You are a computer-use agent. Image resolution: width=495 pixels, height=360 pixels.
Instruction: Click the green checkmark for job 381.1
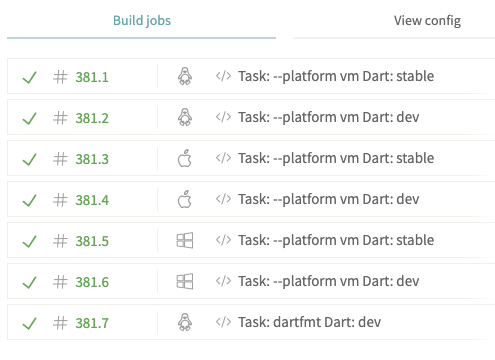pyautogui.click(x=29, y=77)
